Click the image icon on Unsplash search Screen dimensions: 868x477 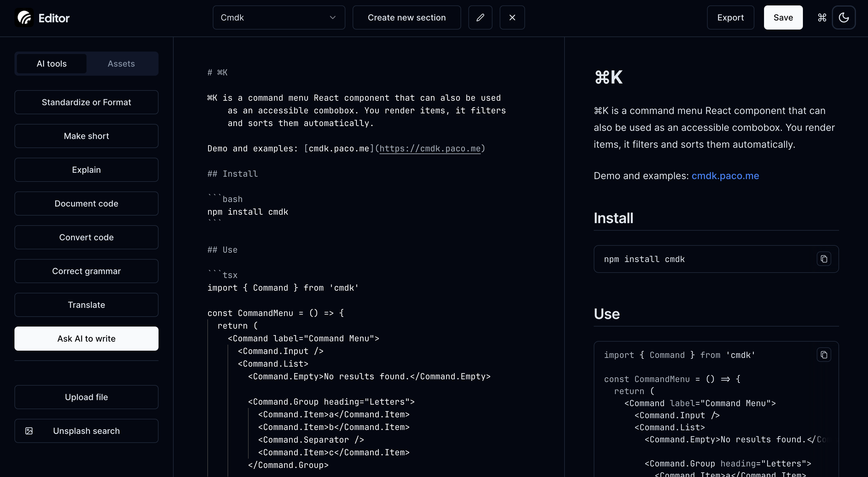(29, 431)
